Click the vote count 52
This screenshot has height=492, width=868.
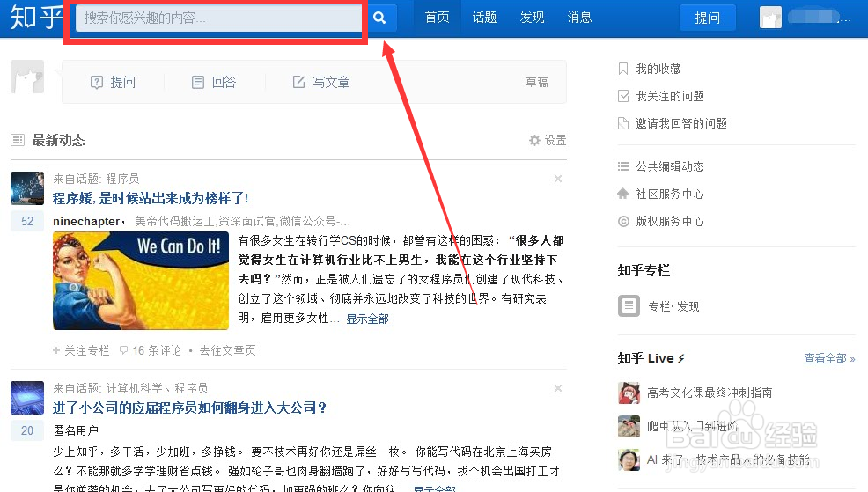pos(27,222)
